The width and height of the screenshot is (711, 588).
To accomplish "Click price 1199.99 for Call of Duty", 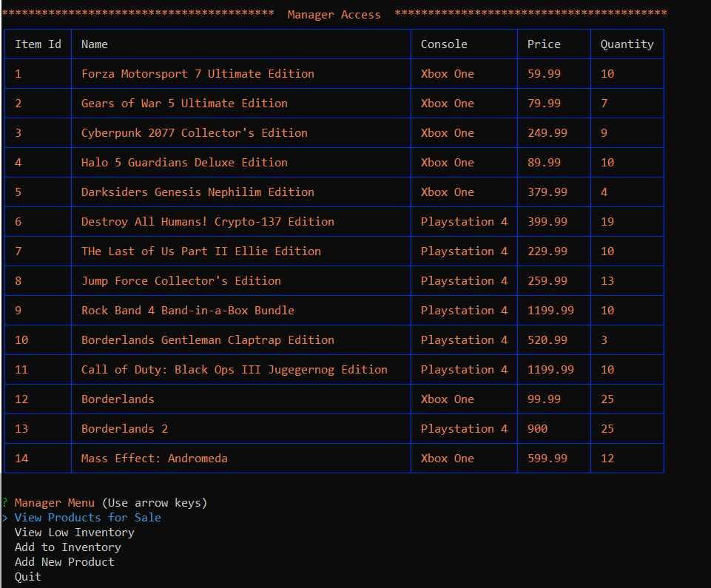I will point(550,370).
